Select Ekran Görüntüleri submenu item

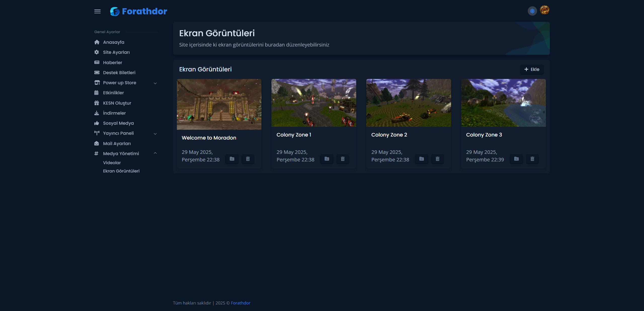pos(121,171)
